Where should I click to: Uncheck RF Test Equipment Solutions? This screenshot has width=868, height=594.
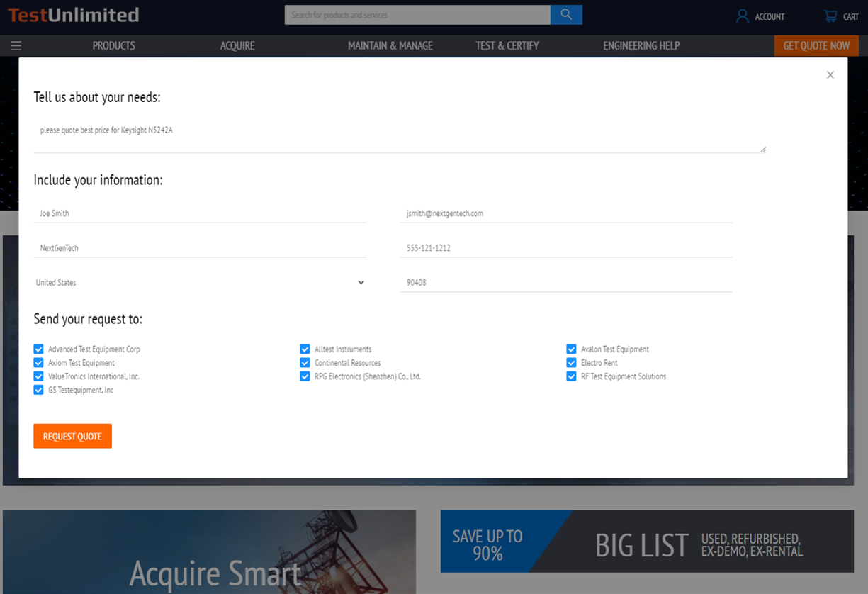[571, 376]
